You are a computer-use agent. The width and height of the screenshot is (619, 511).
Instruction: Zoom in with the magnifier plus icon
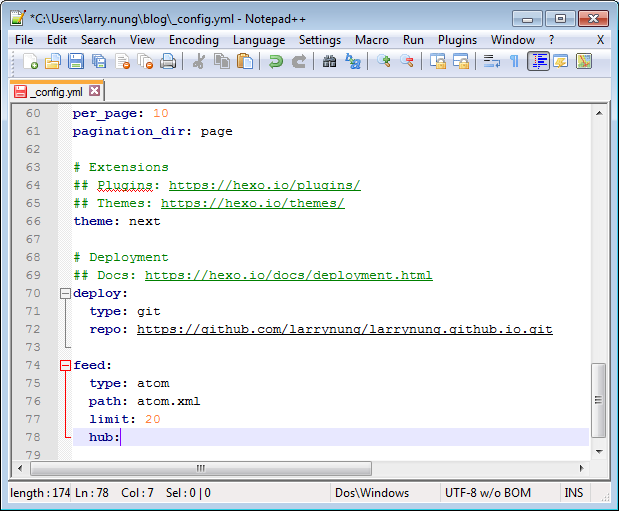384,62
